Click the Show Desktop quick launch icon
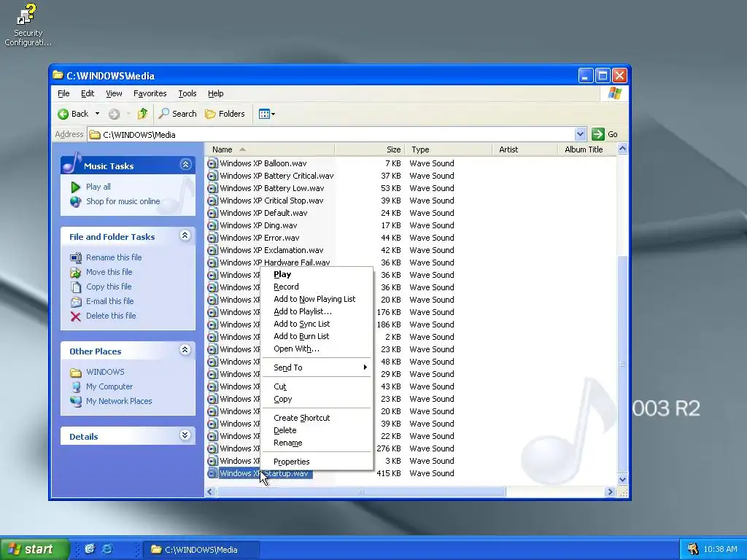747x560 pixels. click(90, 548)
